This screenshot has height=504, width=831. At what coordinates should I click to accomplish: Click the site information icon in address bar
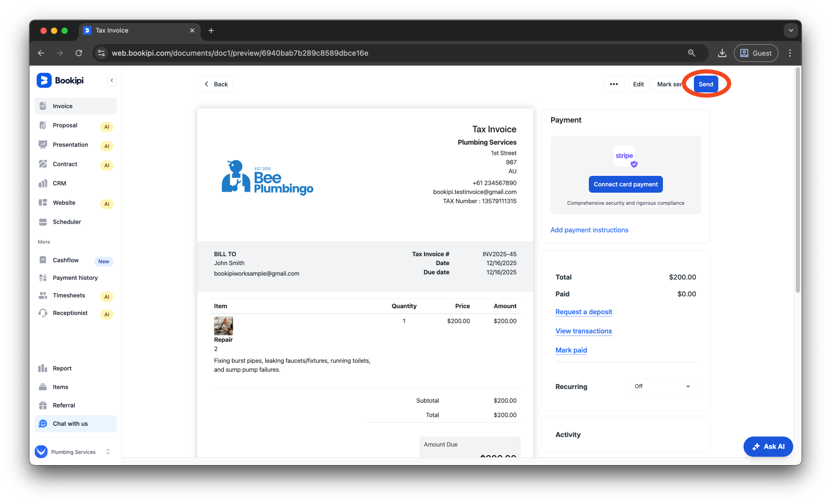pos(101,53)
